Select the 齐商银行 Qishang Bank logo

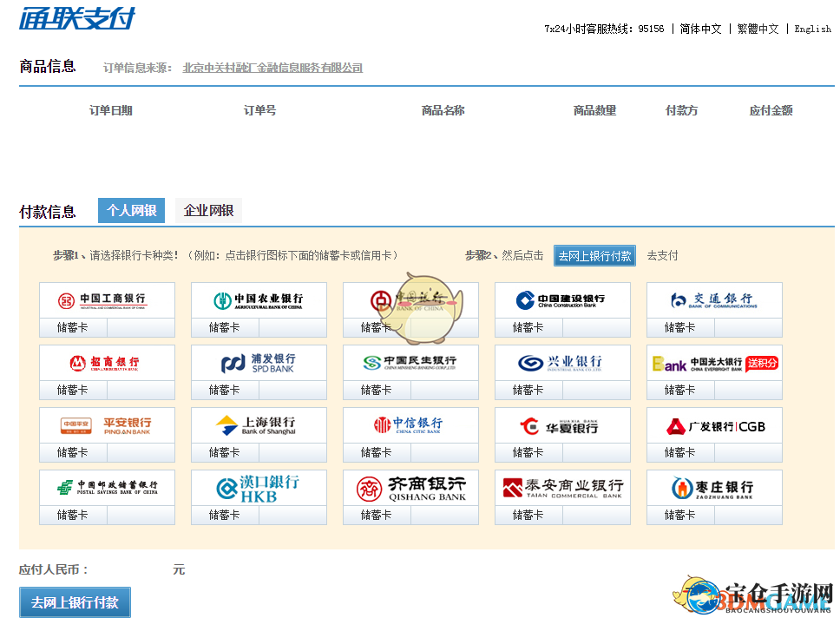410,488
